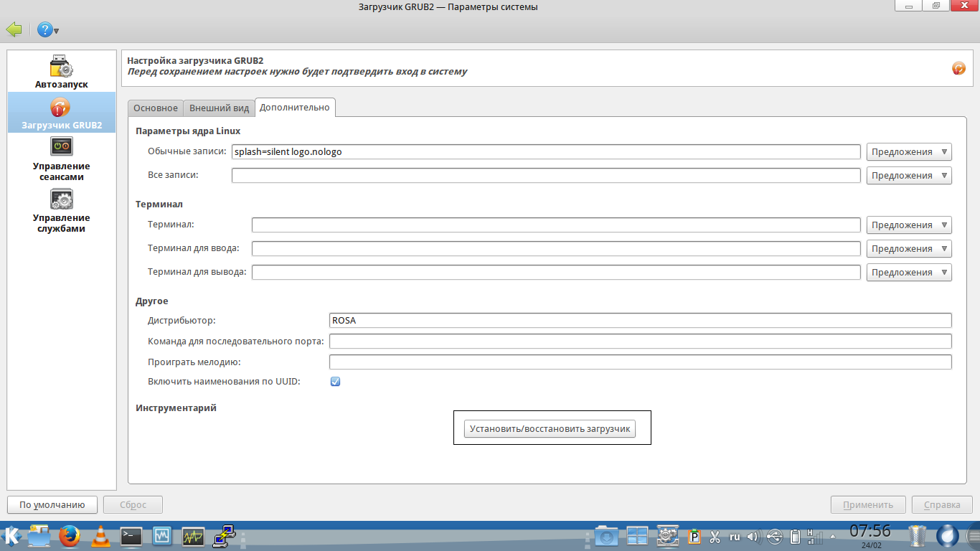The height and width of the screenshot is (551, 980).
Task: Click the ru keyboard layout indicator
Action: (x=735, y=537)
